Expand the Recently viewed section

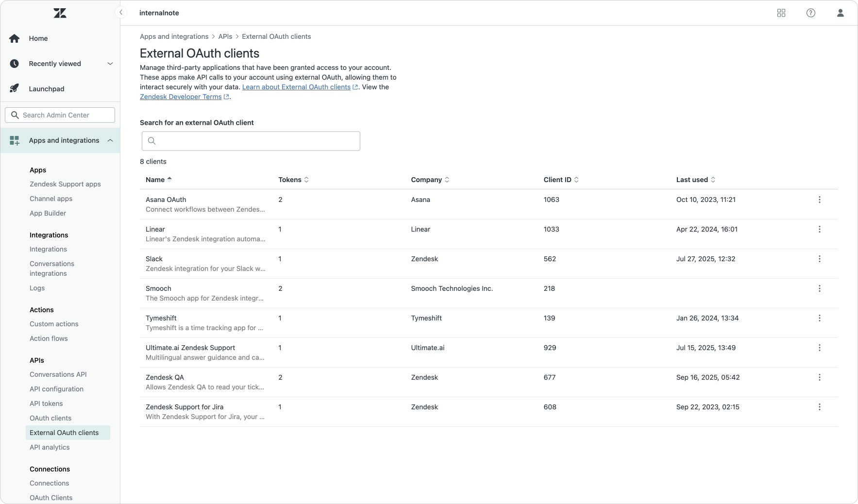(110, 64)
